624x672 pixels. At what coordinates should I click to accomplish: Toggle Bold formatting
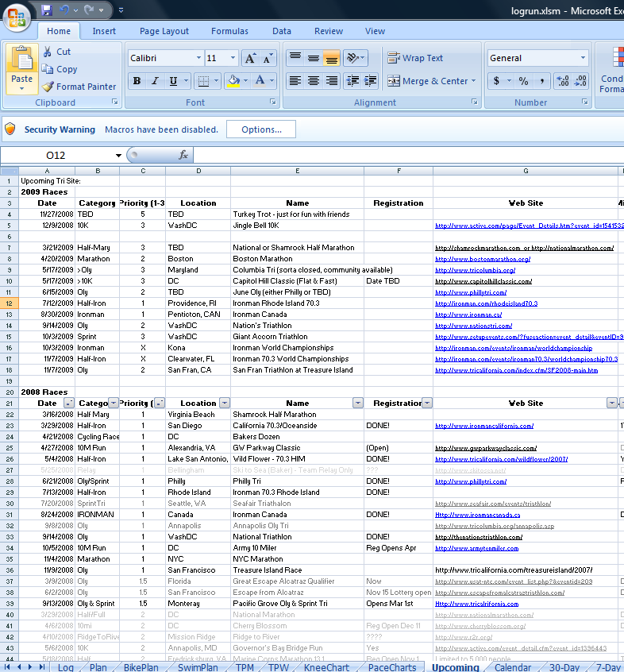click(137, 80)
